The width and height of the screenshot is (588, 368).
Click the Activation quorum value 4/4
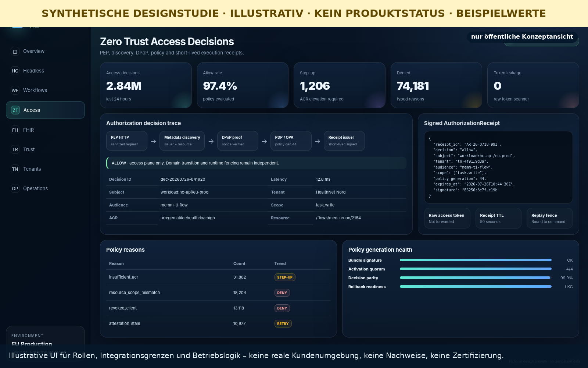coord(570,269)
